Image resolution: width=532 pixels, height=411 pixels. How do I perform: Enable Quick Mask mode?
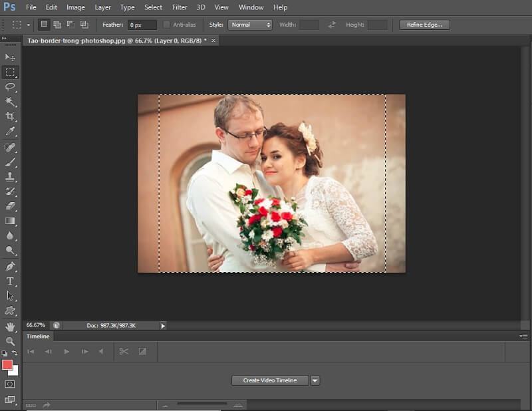click(x=9, y=382)
